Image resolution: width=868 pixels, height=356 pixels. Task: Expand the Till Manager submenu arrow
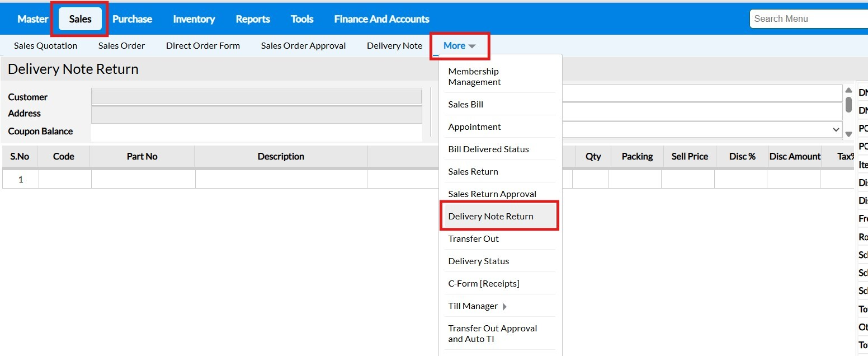[x=504, y=306]
